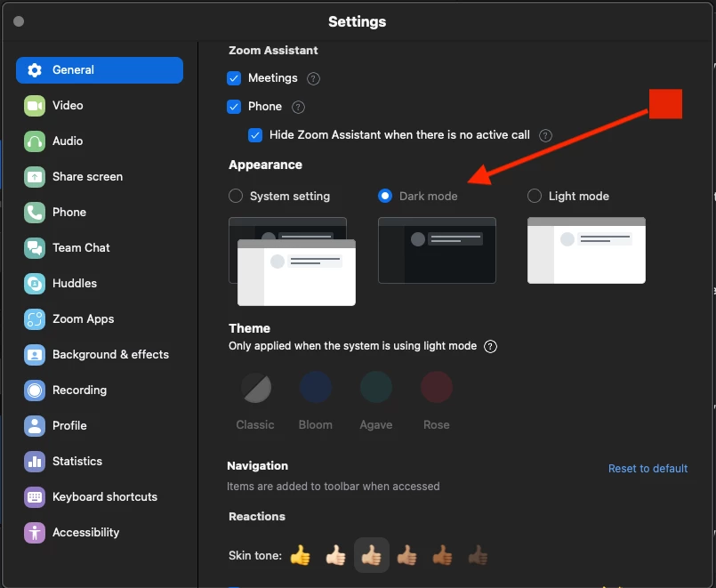The height and width of the screenshot is (588, 716).
Task: Open the Audio settings tab
Action: [x=100, y=141]
